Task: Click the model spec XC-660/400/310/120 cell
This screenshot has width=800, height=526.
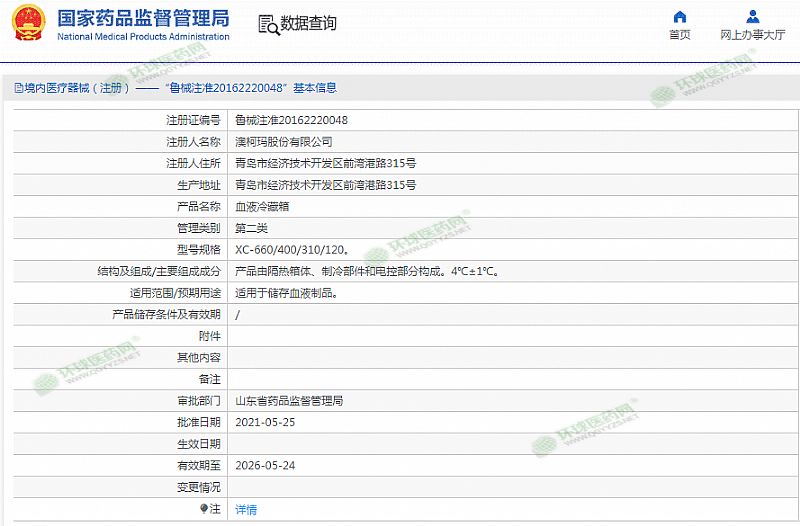Action: pyautogui.click(x=291, y=249)
